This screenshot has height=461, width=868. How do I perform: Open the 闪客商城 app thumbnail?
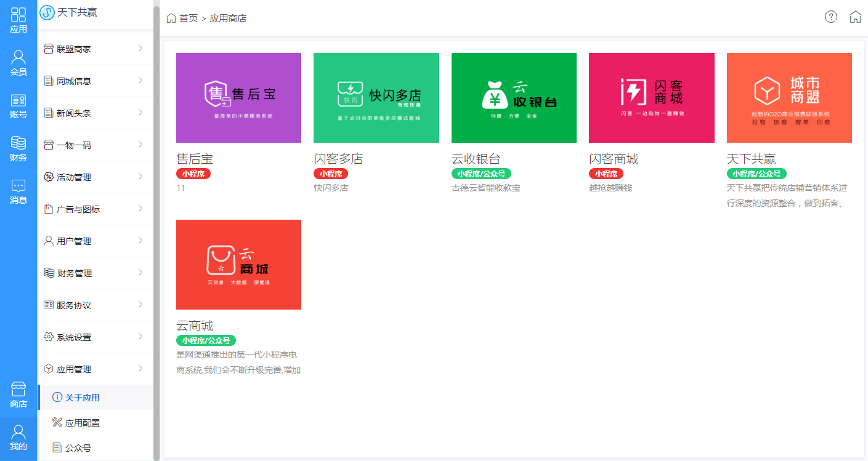(x=651, y=98)
